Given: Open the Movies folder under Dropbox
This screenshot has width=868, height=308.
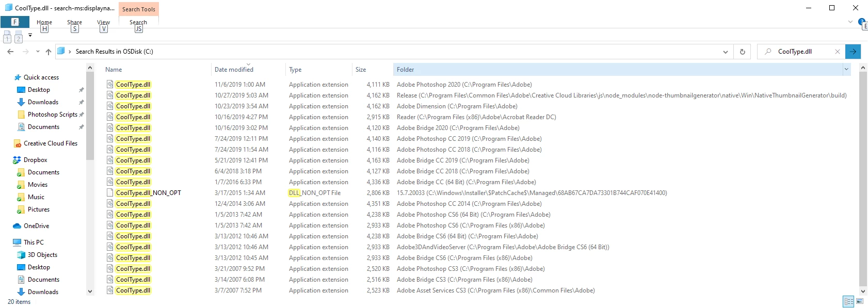Looking at the screenshot, I should (38, 185).
